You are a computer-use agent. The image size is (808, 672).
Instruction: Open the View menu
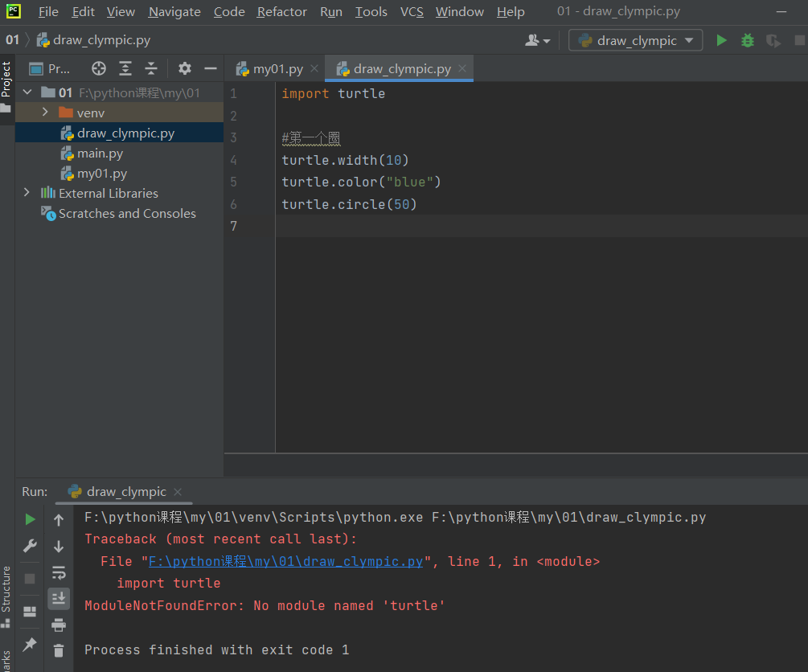pyautogui.click(x=121, y=12)
